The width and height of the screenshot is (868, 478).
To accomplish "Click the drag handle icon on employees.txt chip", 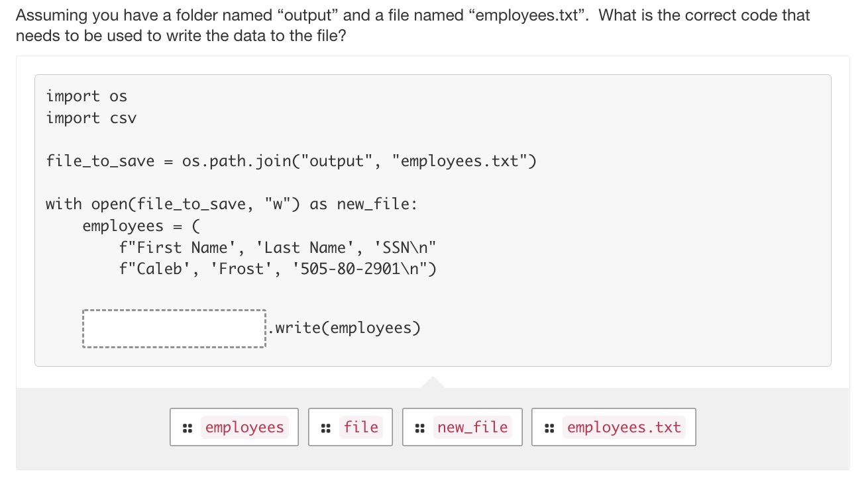I will [549, 427].
